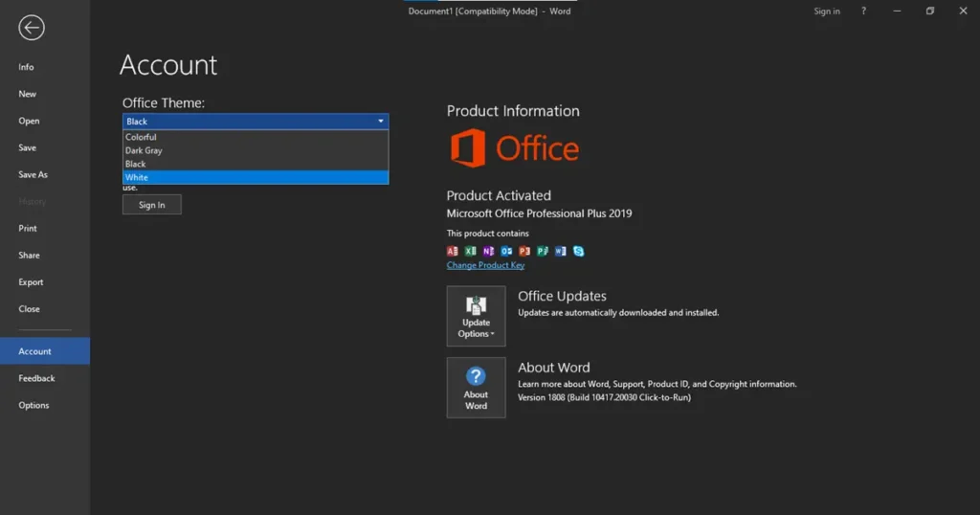Select Export in the backstage sidebar
This screenshot has width=980, height=515.
click(45, 281)
